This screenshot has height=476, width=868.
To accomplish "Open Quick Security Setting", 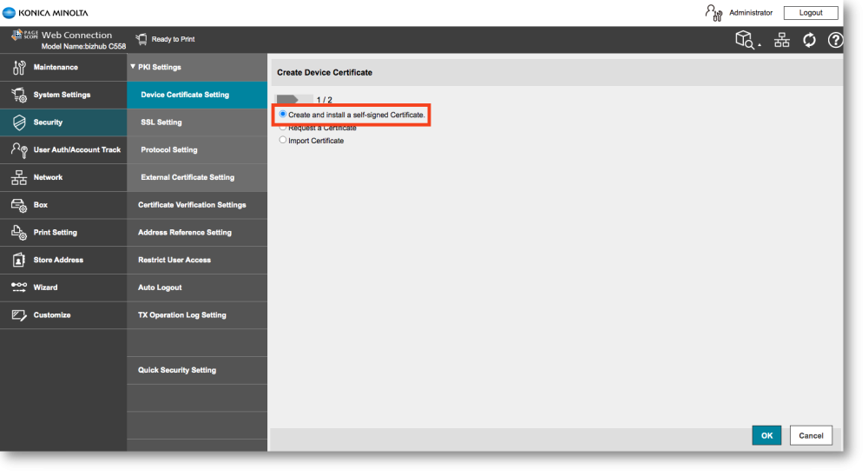I will point(197,370).
